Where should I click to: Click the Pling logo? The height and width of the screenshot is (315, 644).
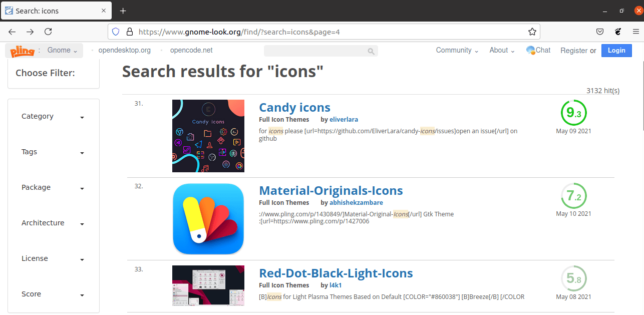tap(22, 51)
